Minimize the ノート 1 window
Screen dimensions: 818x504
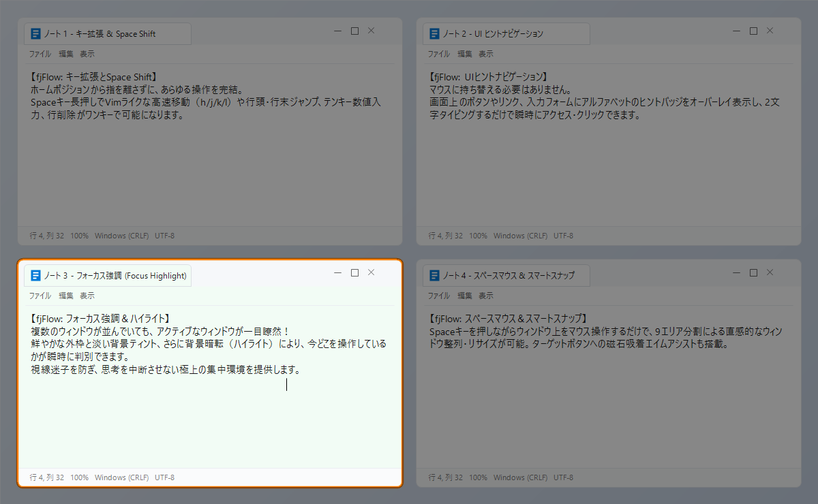pos(338,31)
